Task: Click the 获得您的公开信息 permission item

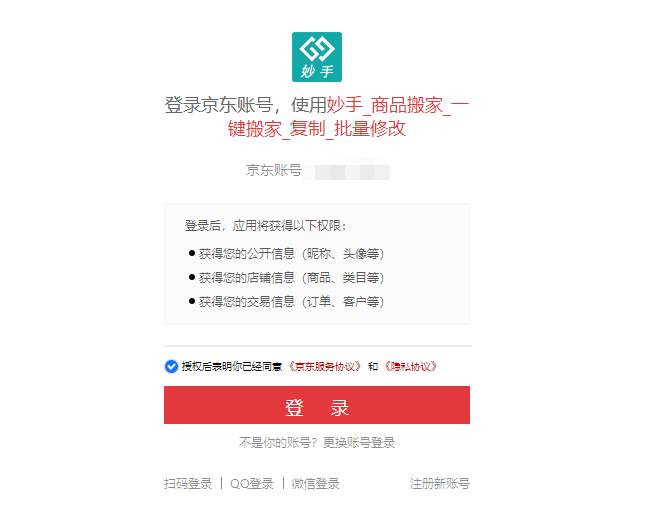Action: pos(291,254)
